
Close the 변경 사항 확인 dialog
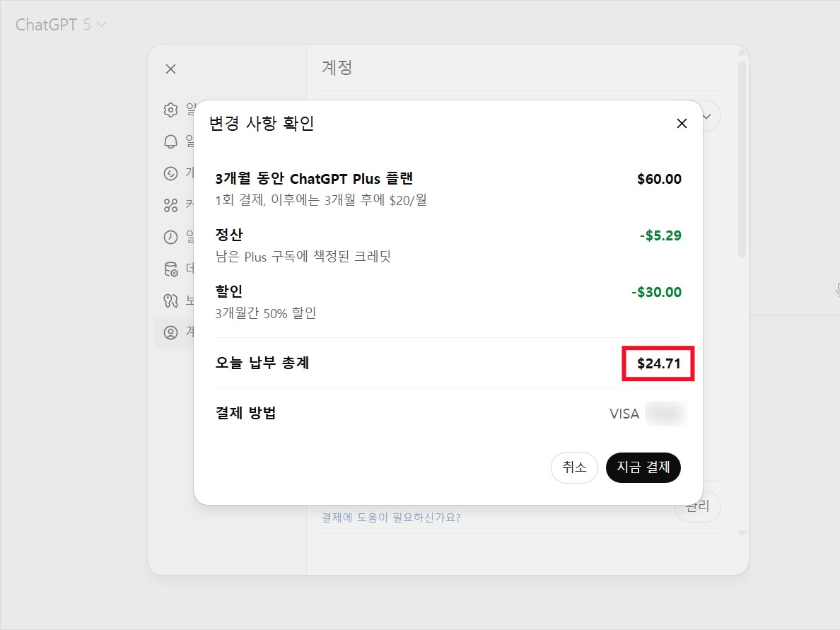pos(681,123)
